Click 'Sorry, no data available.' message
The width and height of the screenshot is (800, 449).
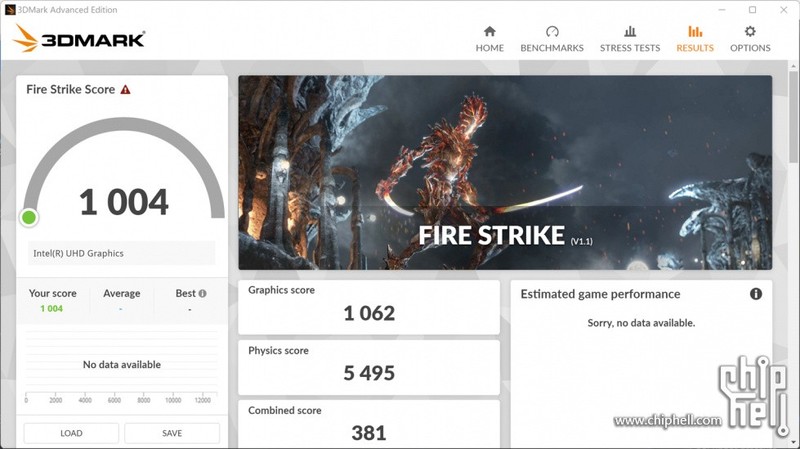point(641,323)
